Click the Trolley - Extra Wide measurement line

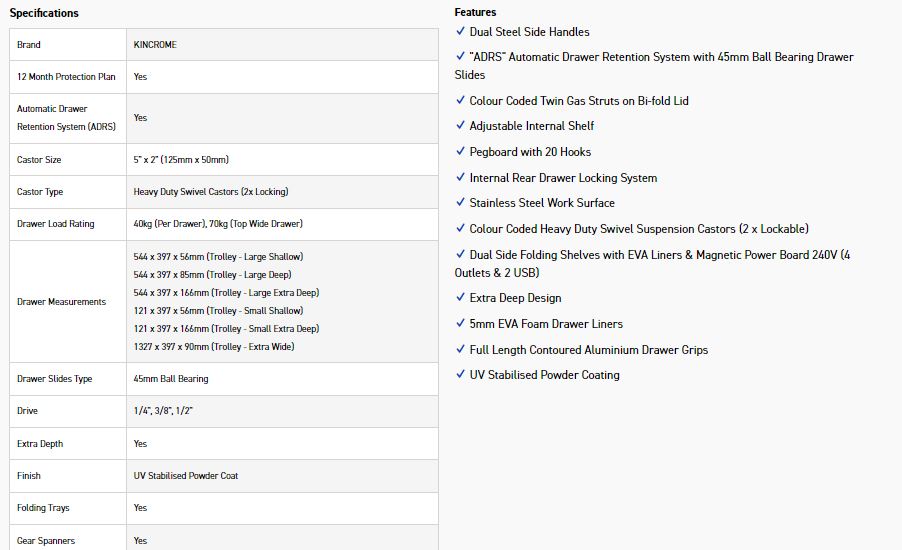[x=213, y=347]
